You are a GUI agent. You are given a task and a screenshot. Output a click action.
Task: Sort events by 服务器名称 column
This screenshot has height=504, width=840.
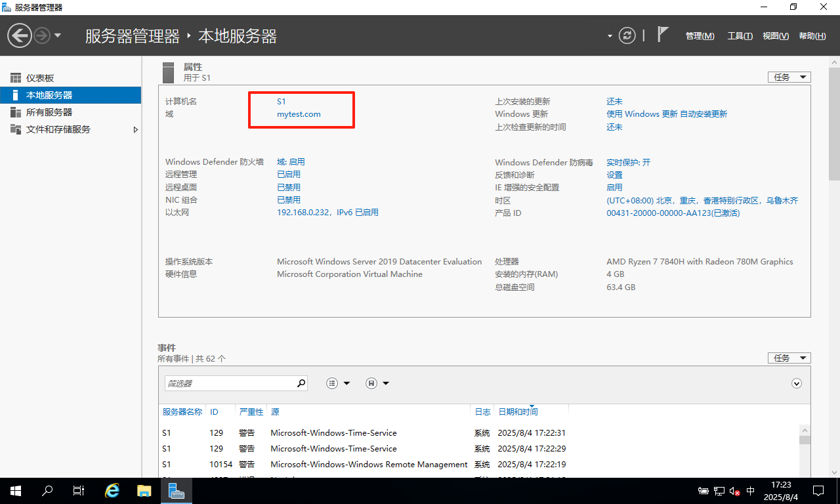[182, 412]
